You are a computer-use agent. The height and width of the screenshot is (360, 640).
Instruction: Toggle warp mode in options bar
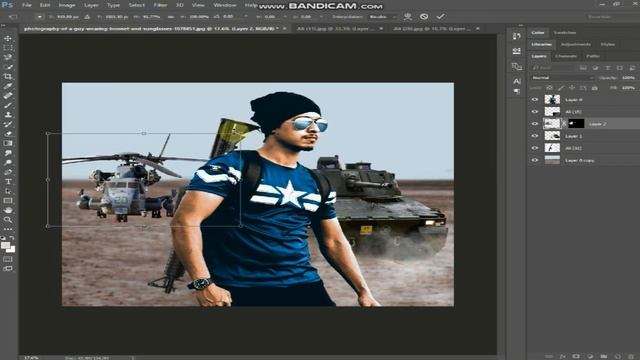click(407, 17)
